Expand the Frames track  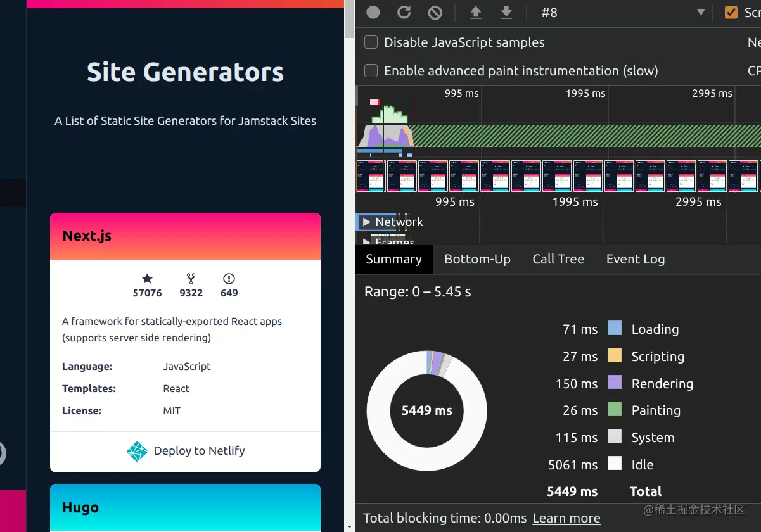(366, 242)
